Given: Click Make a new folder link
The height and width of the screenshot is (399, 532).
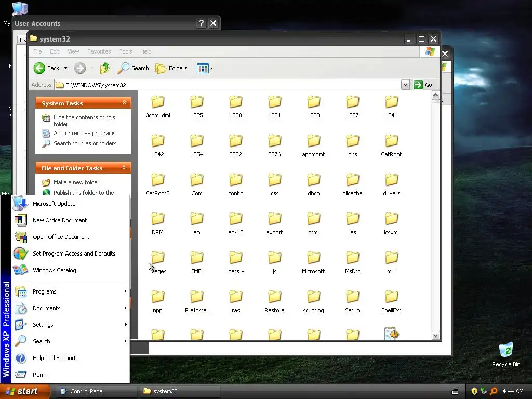Looking at the screenshot, I should tap(76, 182).
